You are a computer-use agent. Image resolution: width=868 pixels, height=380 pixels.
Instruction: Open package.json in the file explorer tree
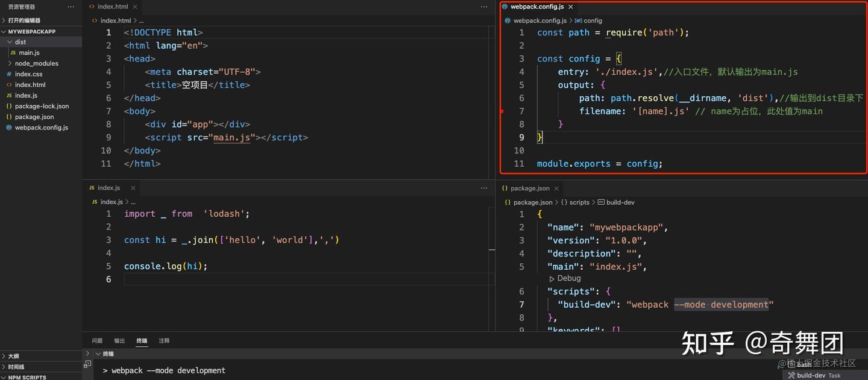(34, 117)
